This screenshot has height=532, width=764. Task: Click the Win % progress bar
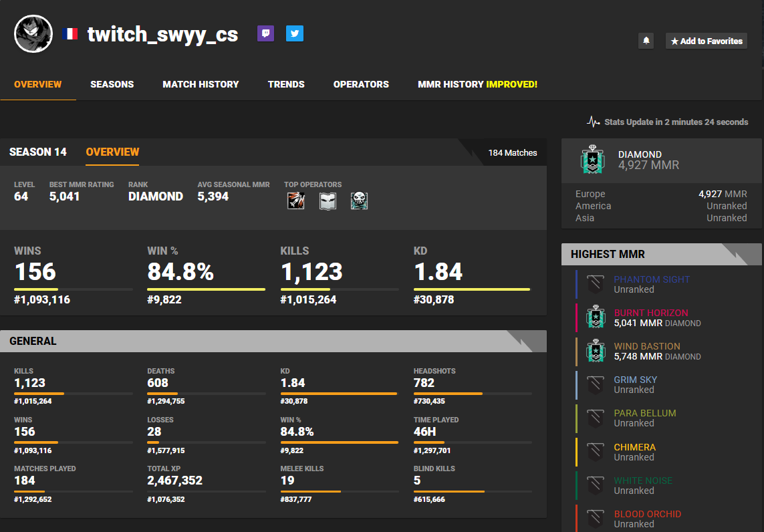tap(206, 289)
